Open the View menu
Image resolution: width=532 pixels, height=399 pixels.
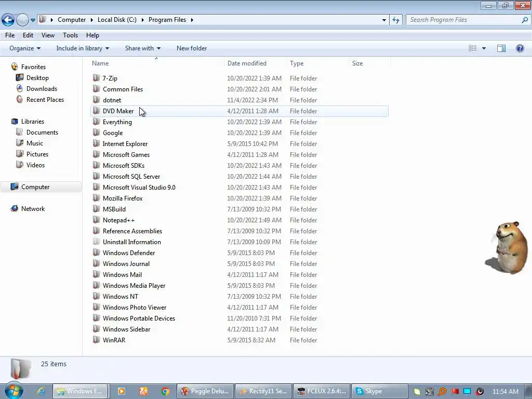(48, 35)
